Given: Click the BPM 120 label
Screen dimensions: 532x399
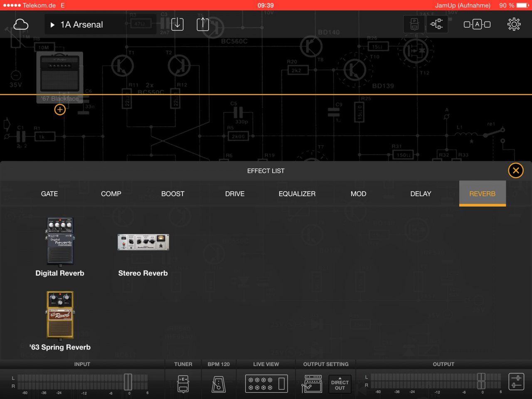Looking at the screenshot, I should (219, 364).
